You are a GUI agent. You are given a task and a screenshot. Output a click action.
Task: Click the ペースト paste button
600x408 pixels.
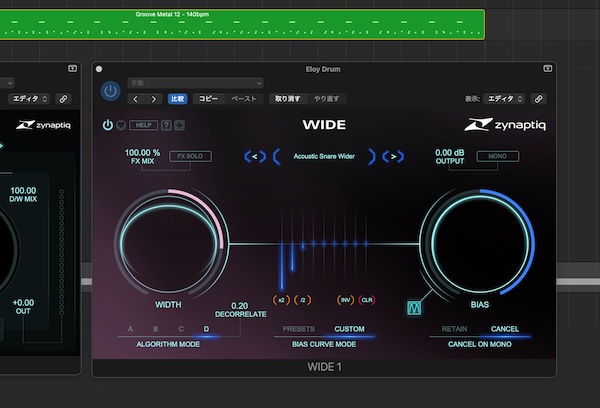click(244, 99)
